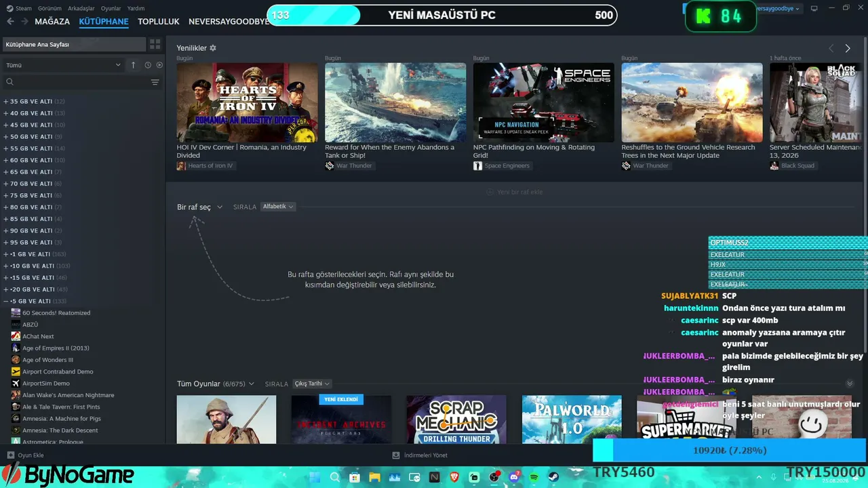Image resolution: width=868 pixels, height=488 pixels.
Task: Open War Thunder Enemy Abandons news thumbnail
Action: (x=395, y=102)
